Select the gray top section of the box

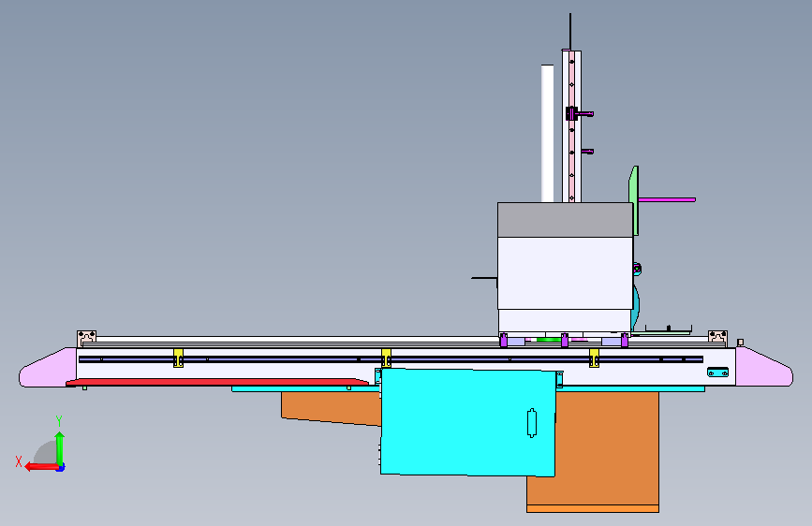[565, 220]
